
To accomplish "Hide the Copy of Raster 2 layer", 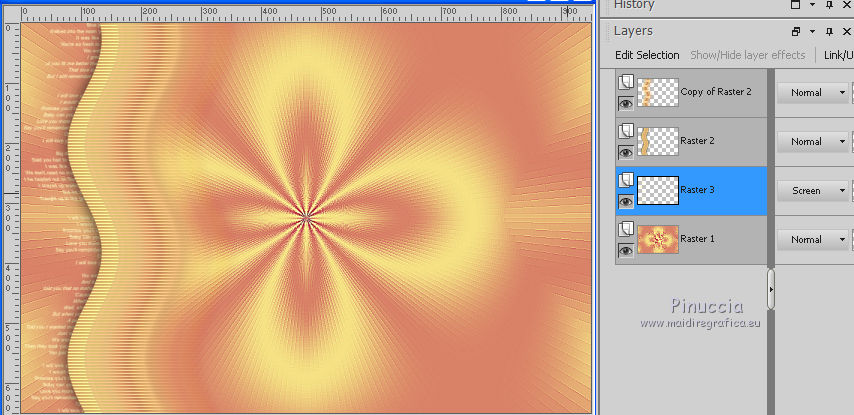I will click(x=626, y=103).
